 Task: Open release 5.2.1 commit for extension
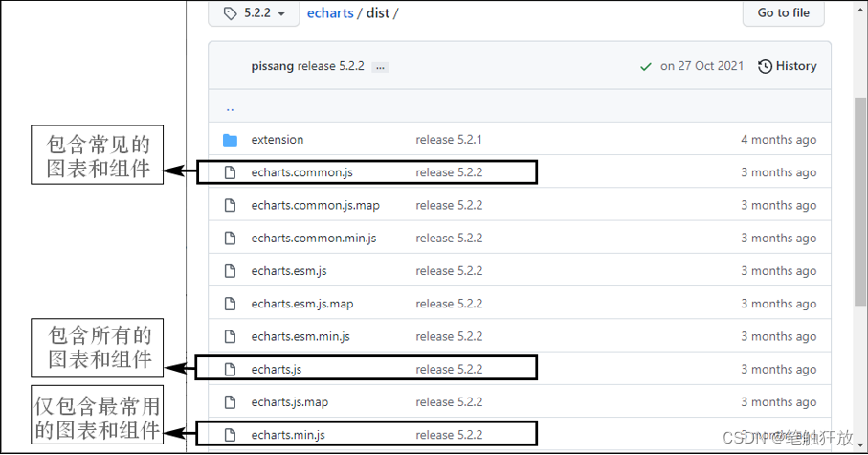(449, 140)
